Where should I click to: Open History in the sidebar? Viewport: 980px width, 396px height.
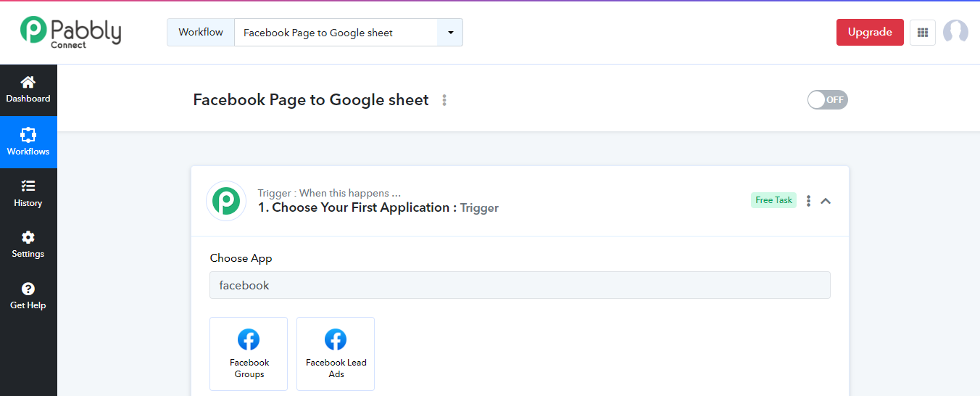pos(28,194)
